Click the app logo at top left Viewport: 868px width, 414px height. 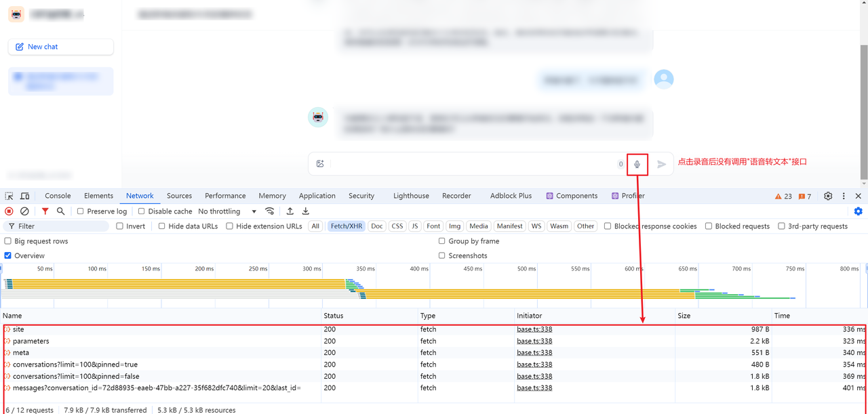16,14
